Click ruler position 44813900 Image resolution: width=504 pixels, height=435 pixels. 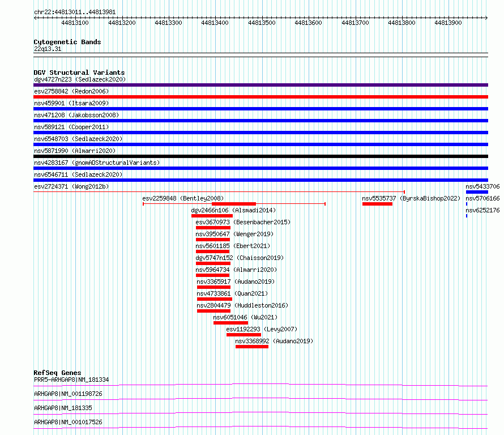tap(449, 23)
